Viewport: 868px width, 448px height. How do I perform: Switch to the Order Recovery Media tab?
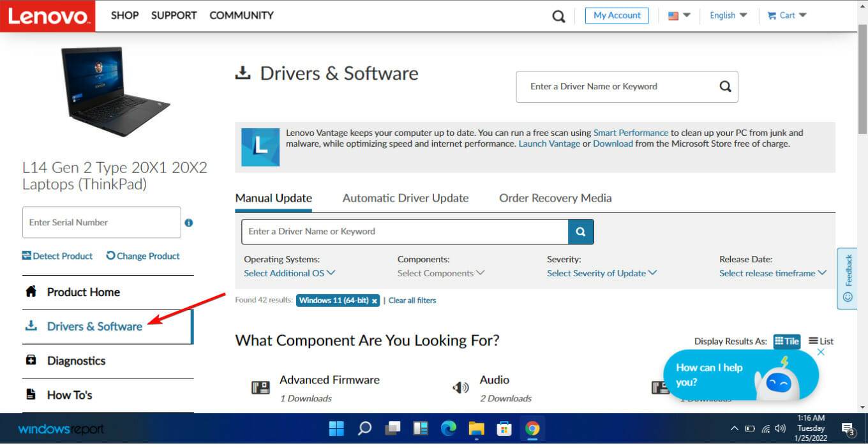pyautogui.click(x=555, y=198)
